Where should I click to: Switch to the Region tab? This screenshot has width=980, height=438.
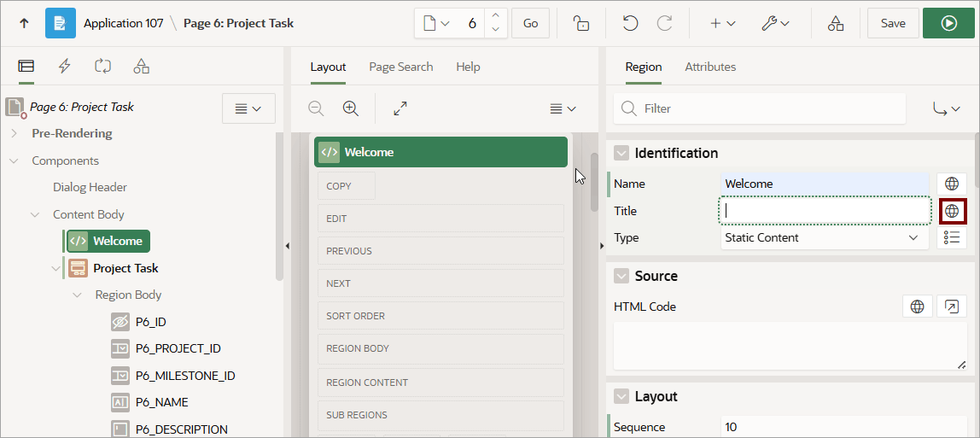coord(643,67)
